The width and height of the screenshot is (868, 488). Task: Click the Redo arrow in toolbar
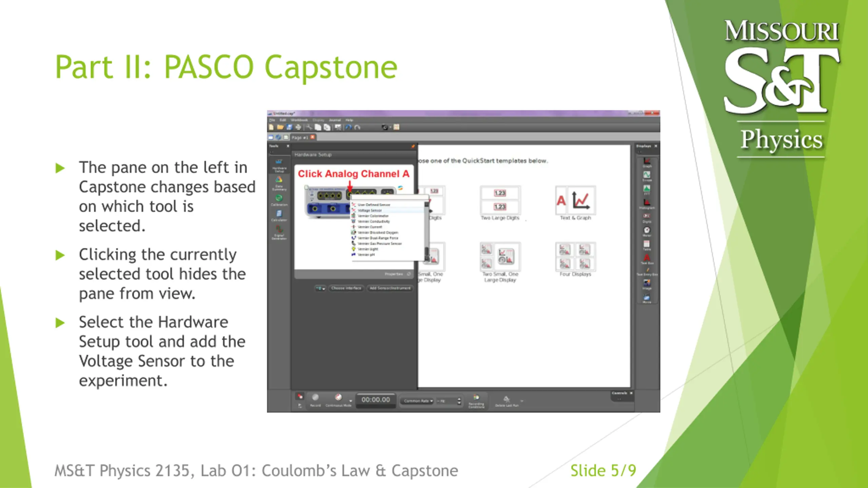coord(357,127)
